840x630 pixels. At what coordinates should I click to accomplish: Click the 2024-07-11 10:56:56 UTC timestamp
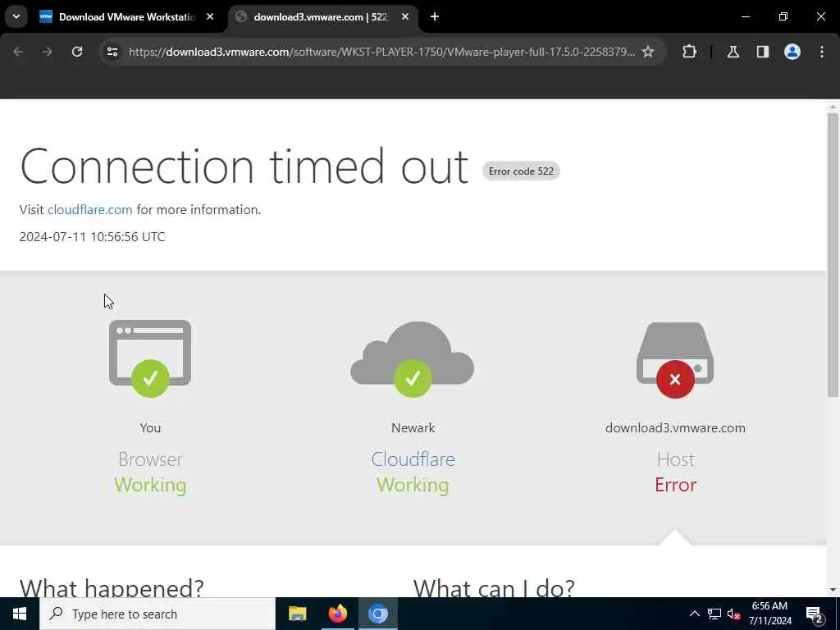92,237
